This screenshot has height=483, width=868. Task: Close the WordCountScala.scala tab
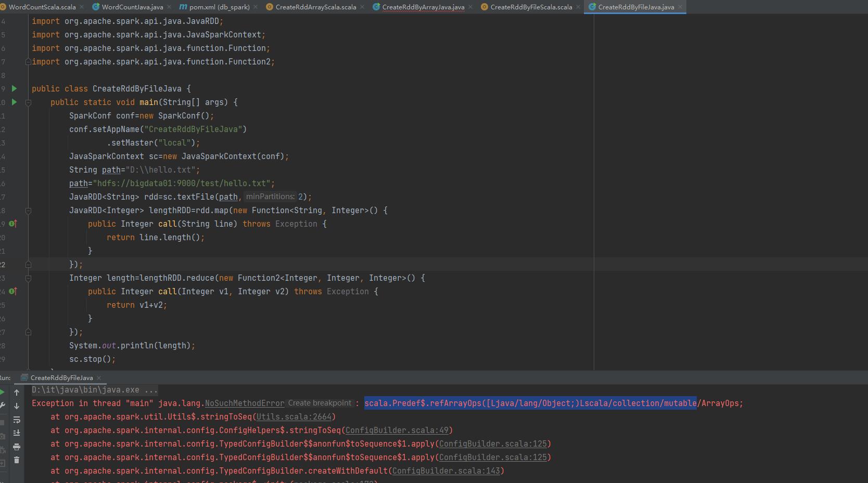[83, 7]
